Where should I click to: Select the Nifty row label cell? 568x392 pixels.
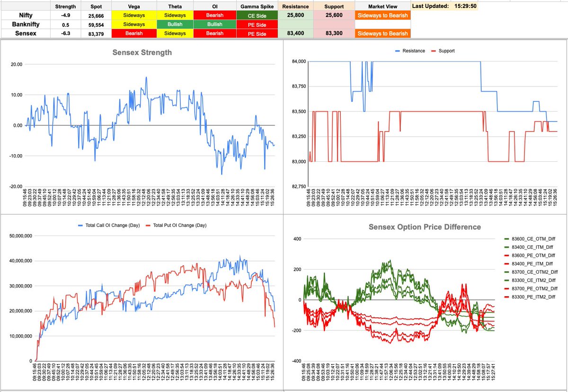pos(25,15)
